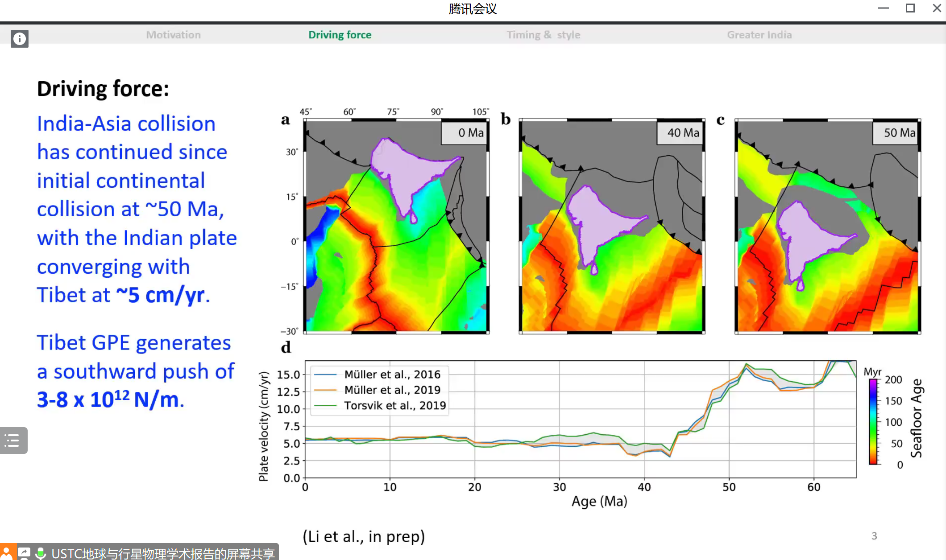
Task: Toggle the green microphone icon
Action: [41, 553]
